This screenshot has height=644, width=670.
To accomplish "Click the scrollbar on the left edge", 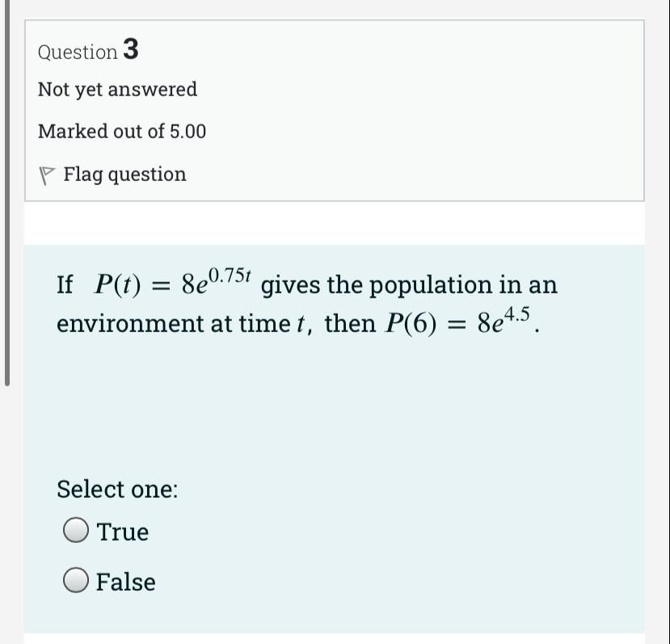I will pyautogui.click(x=6, y=194).
